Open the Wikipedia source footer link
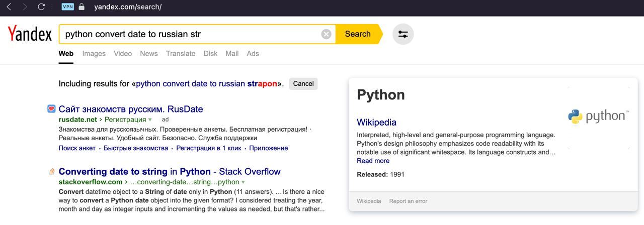The height and width of the screenshot is (225, 644). click(x=369, y=201)
